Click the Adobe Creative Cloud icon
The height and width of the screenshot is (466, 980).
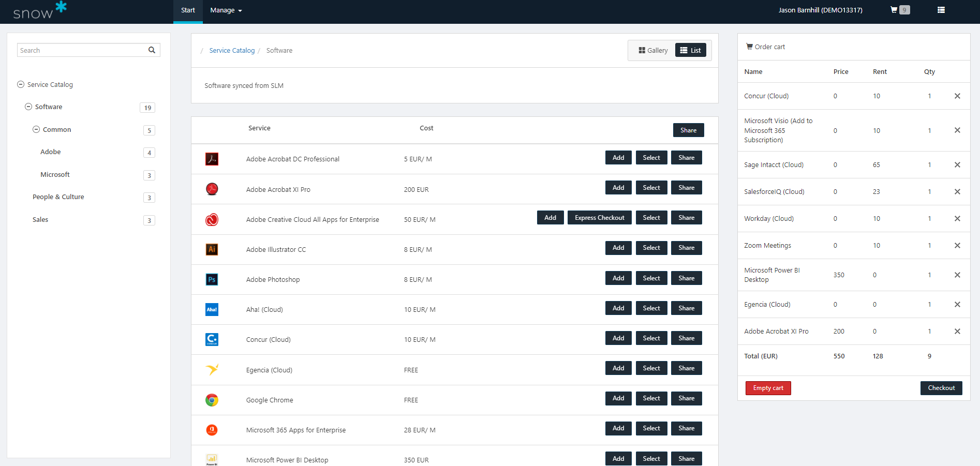coord(212,219)
